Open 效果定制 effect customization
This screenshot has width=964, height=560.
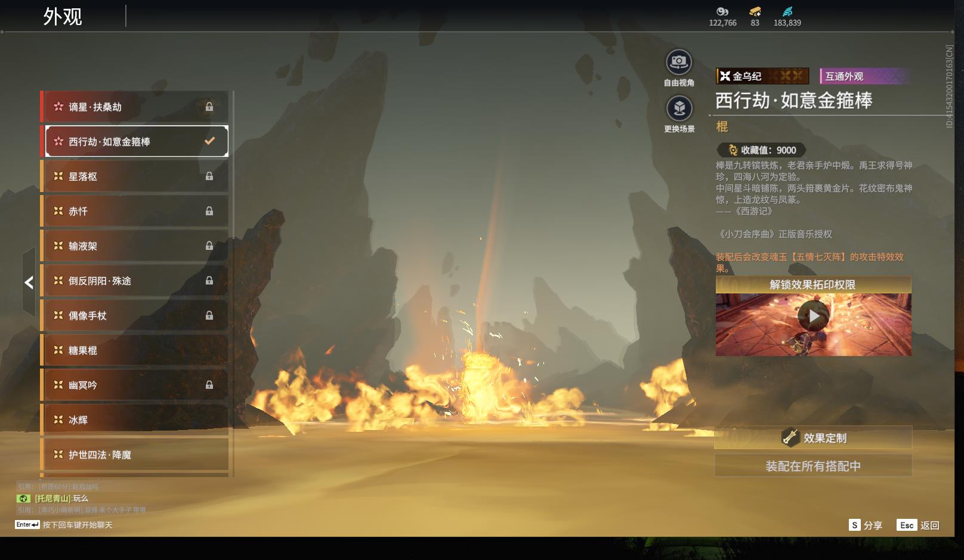813,438
